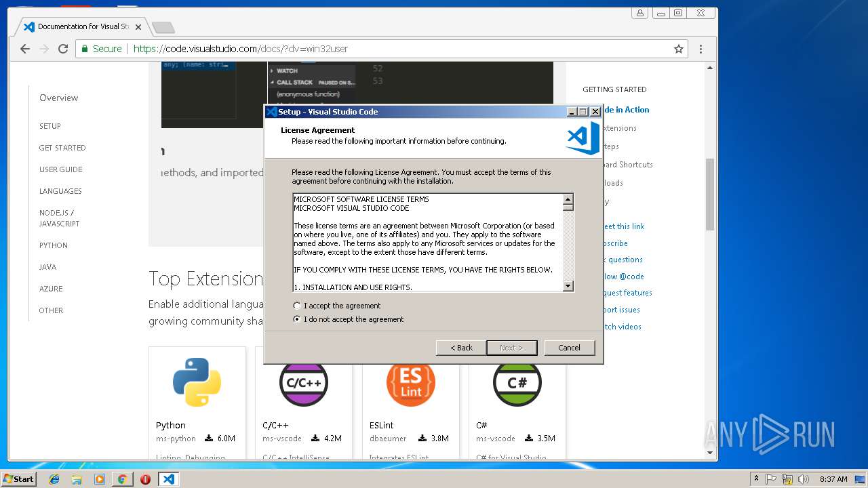Click Python download count icon
Image resolution: width=868 pixels, height=488 pixels.
[209, 439]
